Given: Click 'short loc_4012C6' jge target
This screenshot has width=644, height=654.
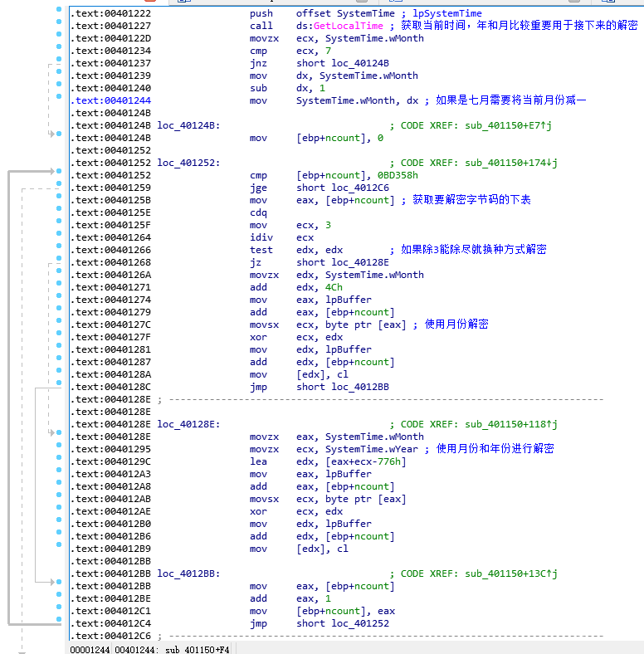Looking at the screenshot, I should coord(343,188).
